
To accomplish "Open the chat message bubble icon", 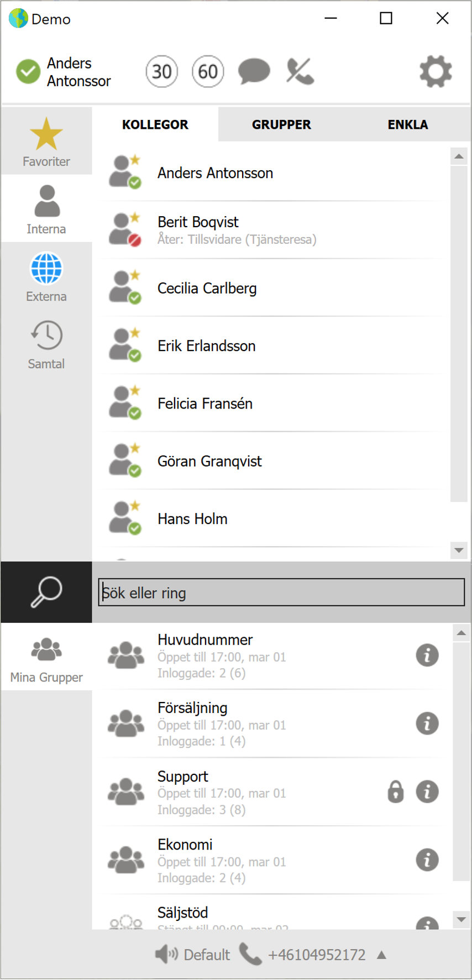I will coord(254,72).
